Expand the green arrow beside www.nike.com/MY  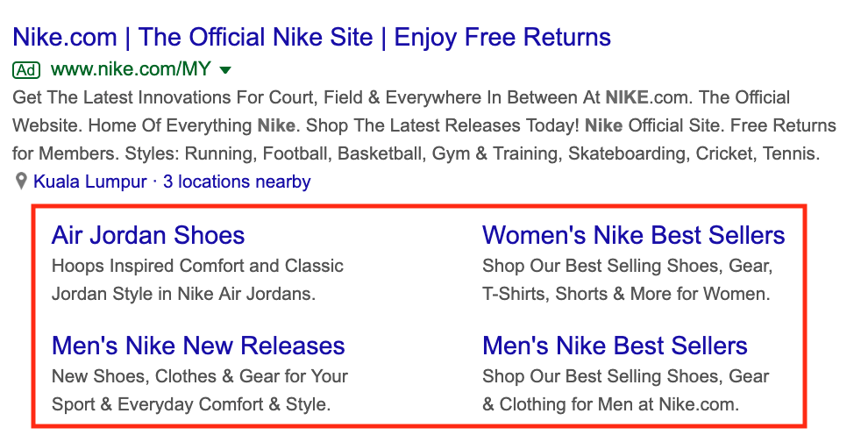224,70
